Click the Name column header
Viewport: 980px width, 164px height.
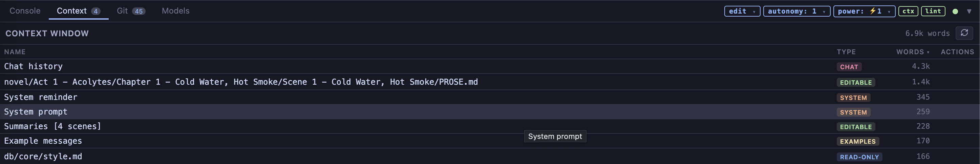(15, 52)
